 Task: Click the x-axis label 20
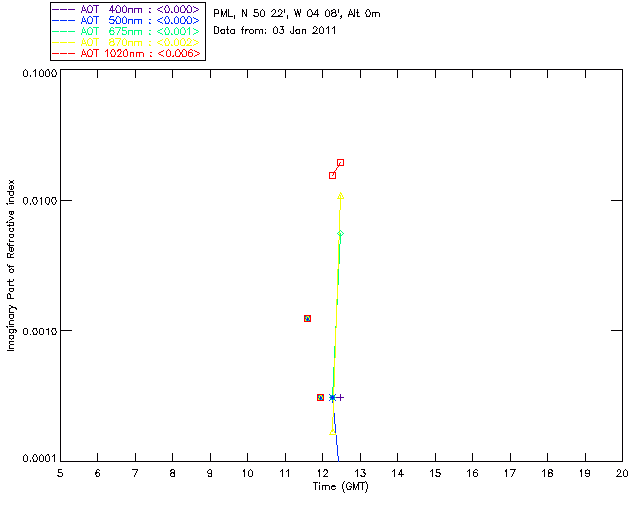622,473
